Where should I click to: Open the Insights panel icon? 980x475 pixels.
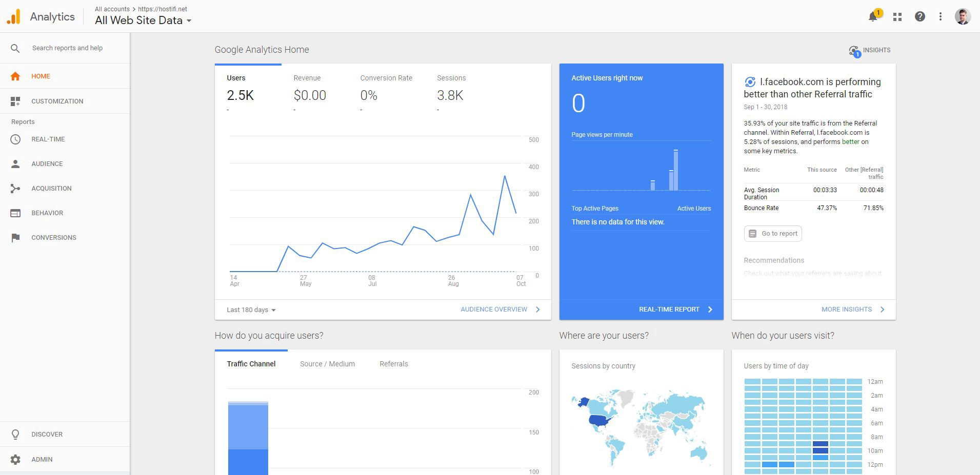coord(854,51)
